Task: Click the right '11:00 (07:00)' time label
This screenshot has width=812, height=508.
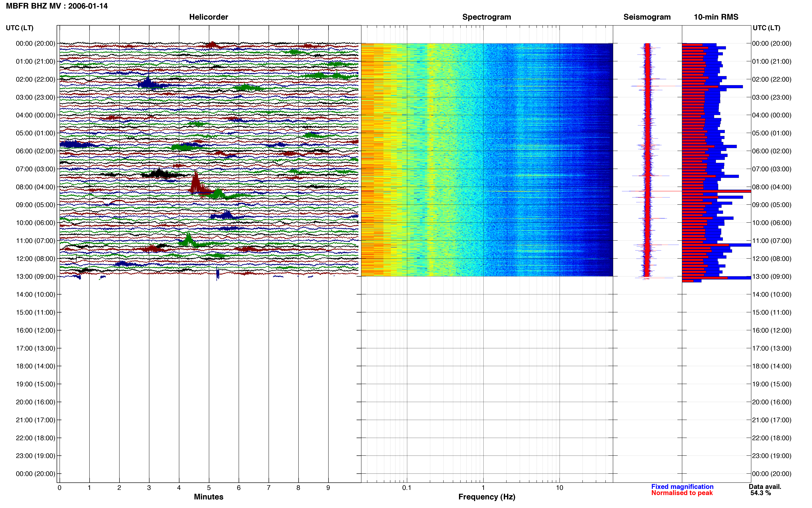Action: pos(772,240)
